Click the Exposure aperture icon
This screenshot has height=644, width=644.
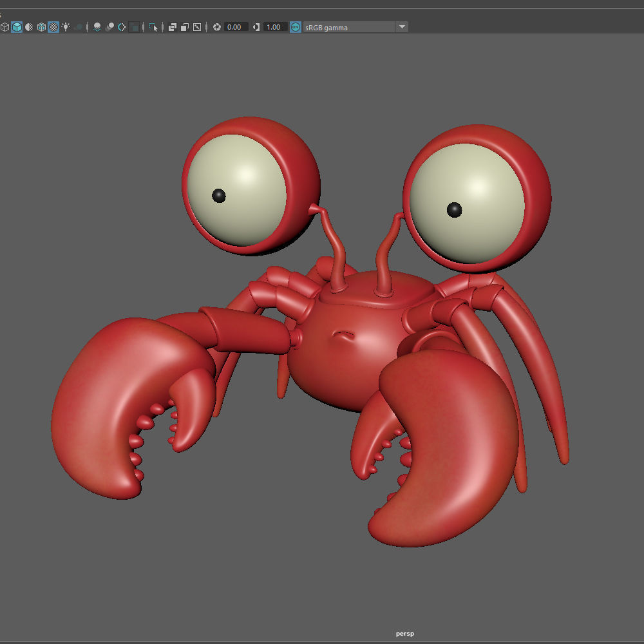[x=217, y=27]
